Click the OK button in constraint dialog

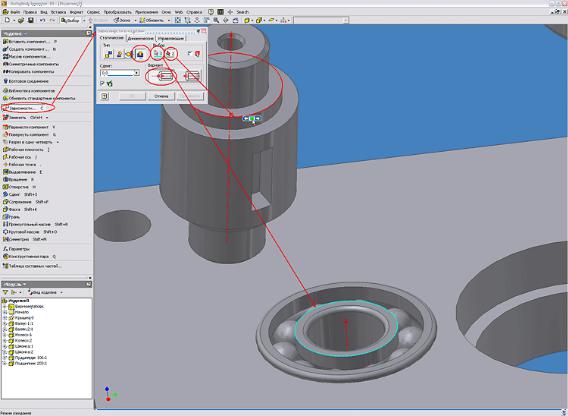(133, 96)
